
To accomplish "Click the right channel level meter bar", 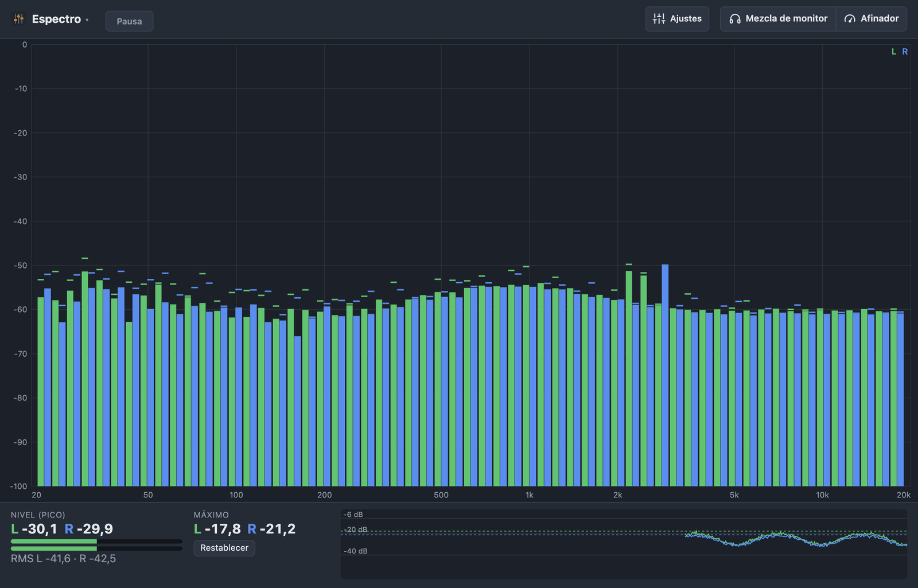I will (96, 548).
